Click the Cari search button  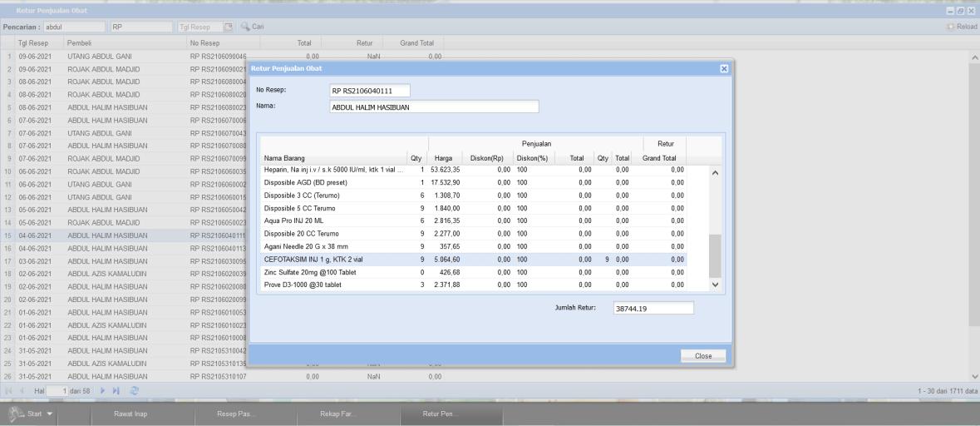coord(253,27)
